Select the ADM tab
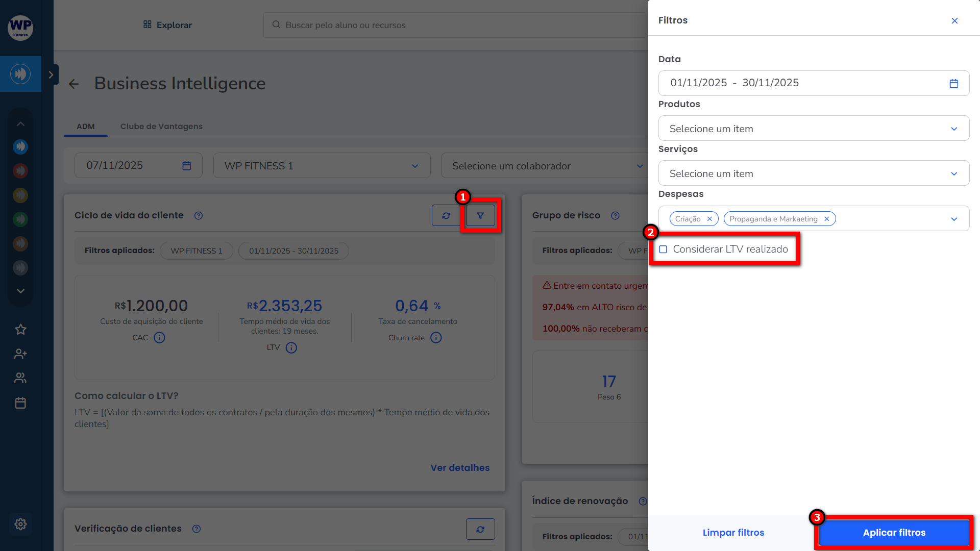 coord(85,127)
